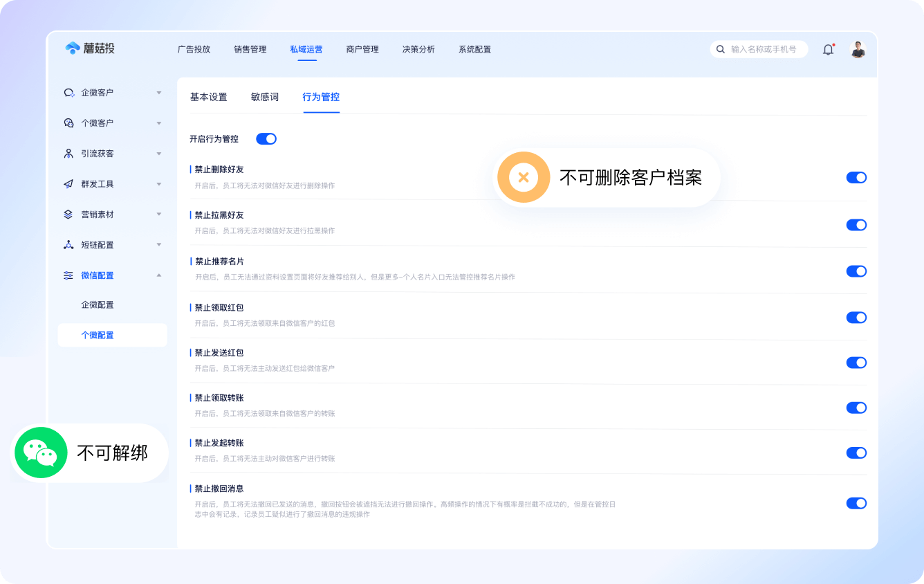
Task: Click the name or phone search field
Action: point(764,49)
